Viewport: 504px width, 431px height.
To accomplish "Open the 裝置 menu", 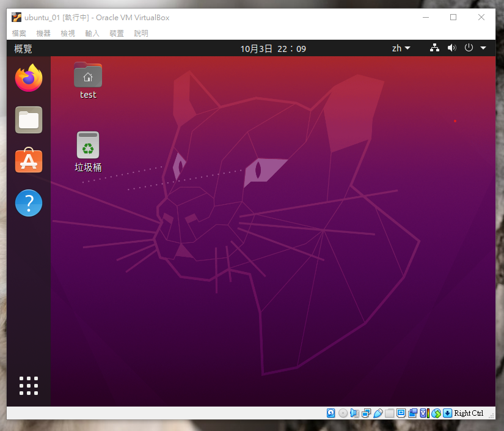I will pos(117,33).
